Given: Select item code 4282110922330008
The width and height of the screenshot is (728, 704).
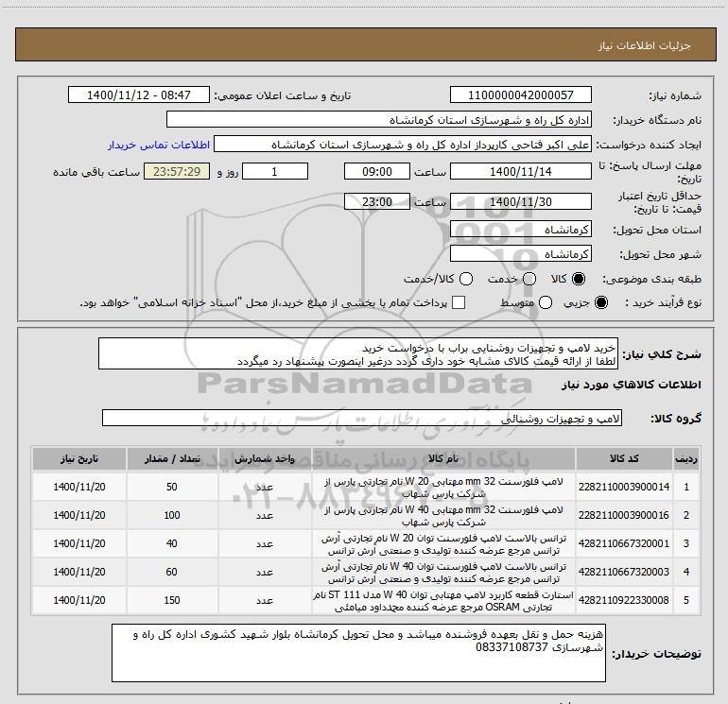Looking at the screenshot, I should (x=624, y=600).
